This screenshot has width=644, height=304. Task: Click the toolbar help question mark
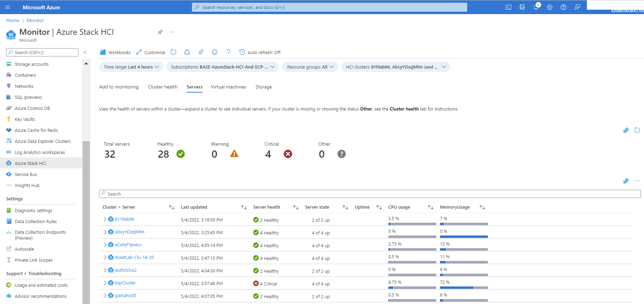click(x=228, y=52)
